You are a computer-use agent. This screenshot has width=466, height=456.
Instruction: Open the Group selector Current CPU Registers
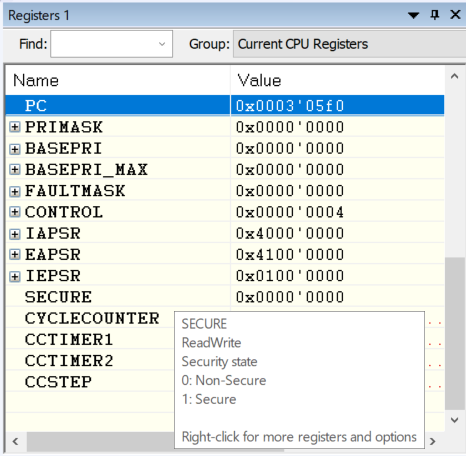(349, 44)
